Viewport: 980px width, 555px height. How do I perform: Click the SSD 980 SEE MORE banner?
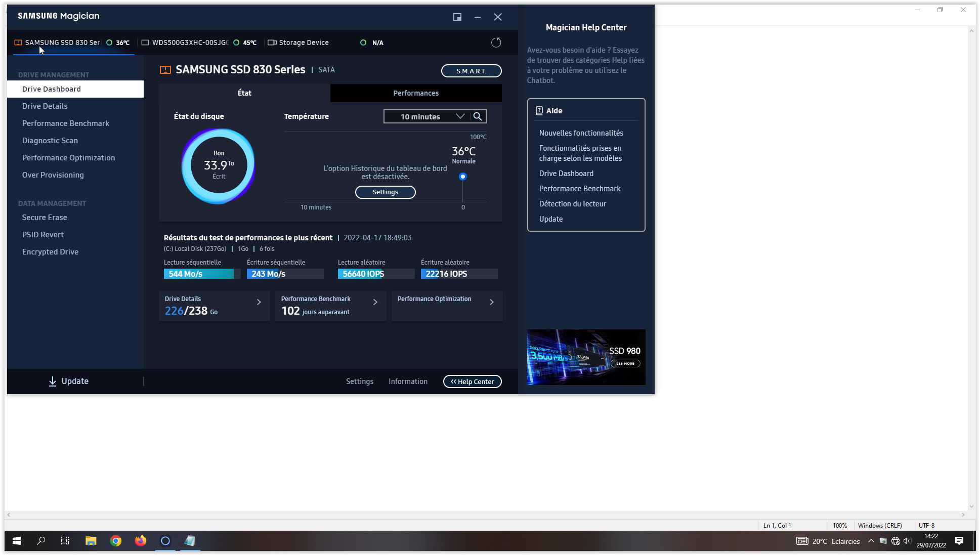(586, 357)
